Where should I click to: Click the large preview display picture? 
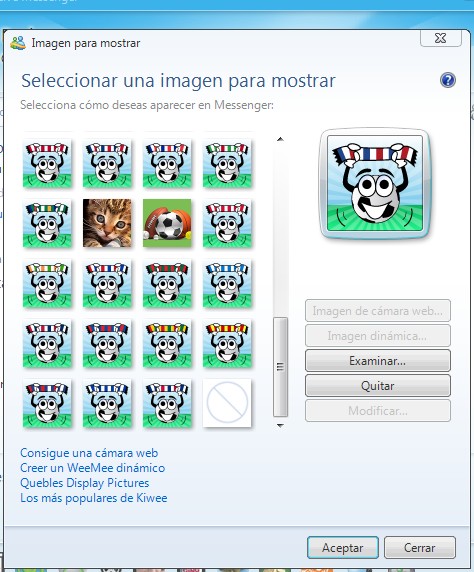coord(375,183)
